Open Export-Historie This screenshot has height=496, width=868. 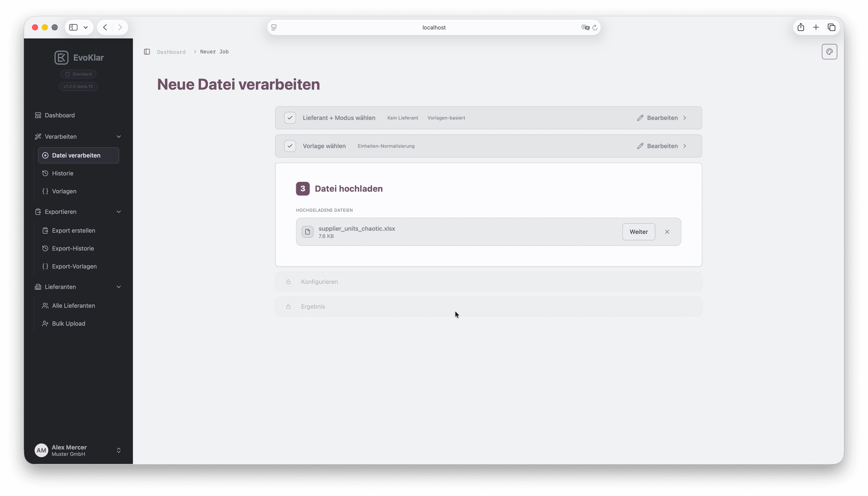click(x=73, y=248)
